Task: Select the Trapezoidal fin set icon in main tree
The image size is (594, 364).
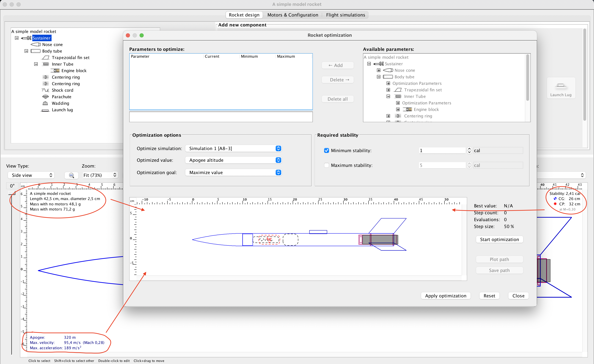Action: tap(46, 58)
